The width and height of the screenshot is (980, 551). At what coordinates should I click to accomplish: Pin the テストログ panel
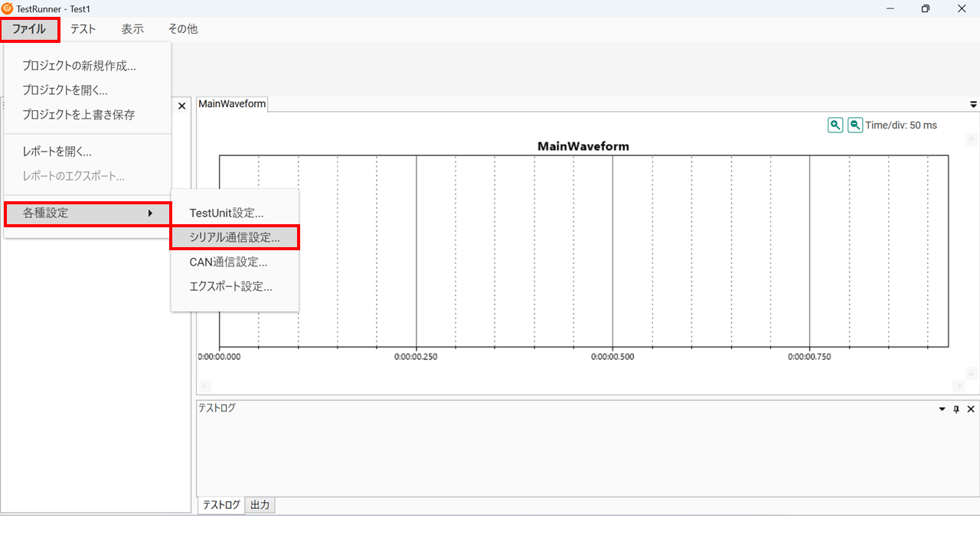pos(956,409)
